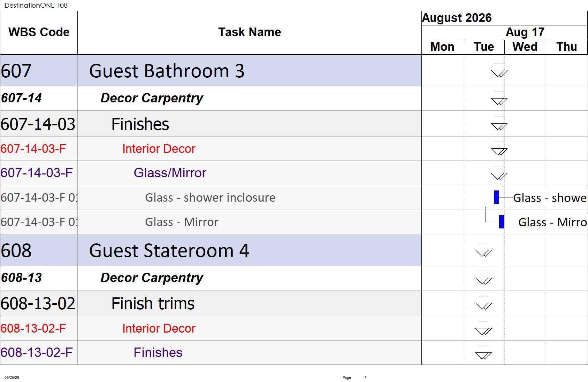Click the WBS Code column header
The height and width of the screenshot is (382, 588).
(x=39, y=32)
